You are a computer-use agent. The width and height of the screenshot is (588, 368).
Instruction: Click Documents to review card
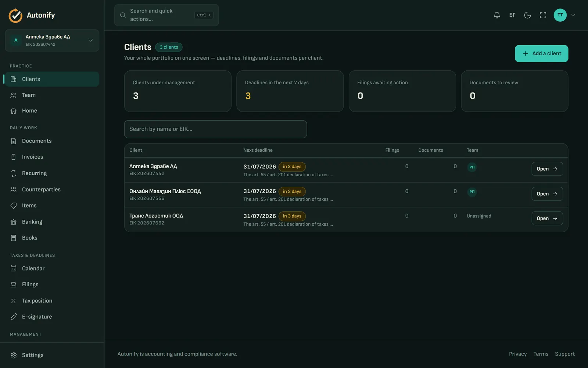click(514, 91)
